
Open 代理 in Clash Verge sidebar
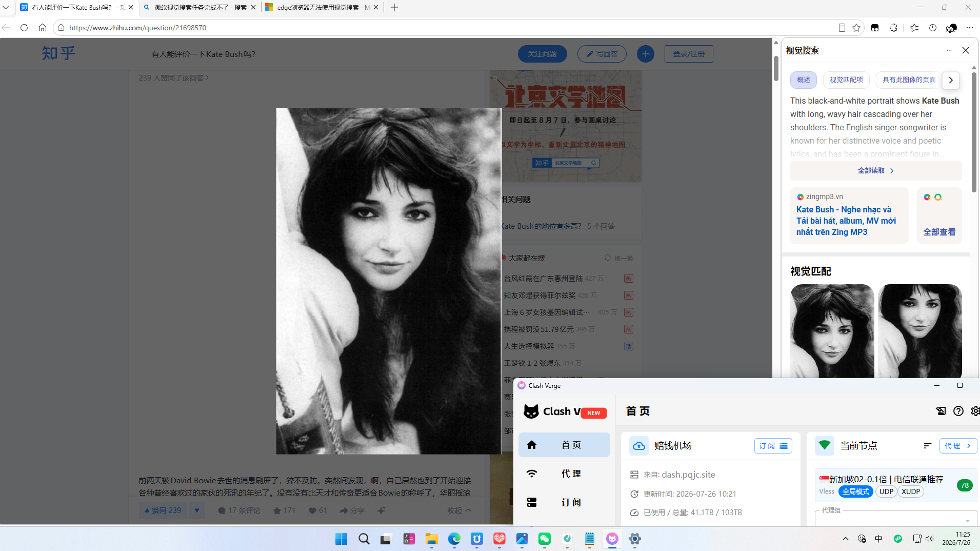point(564,474)
